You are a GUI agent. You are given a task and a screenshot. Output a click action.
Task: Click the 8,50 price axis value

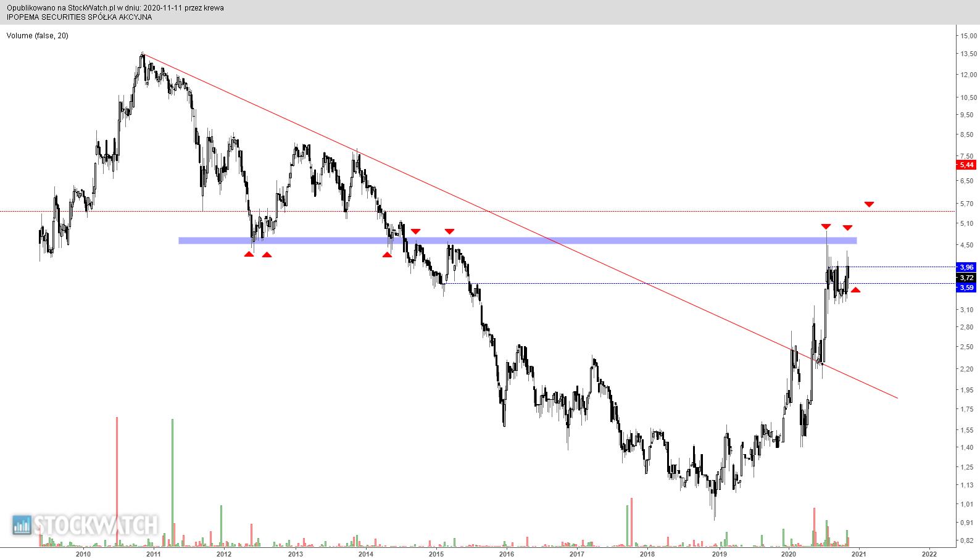[x=968, y=135]
